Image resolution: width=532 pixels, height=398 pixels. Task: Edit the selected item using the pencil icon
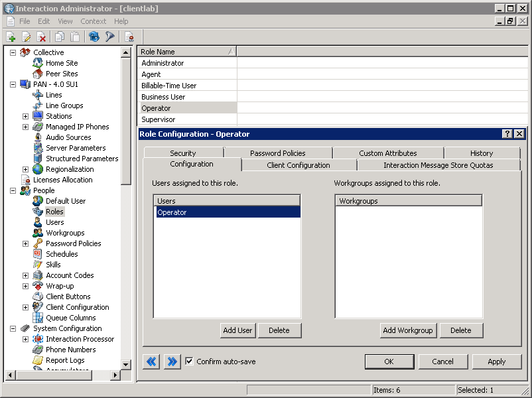(x=27, y=36)
